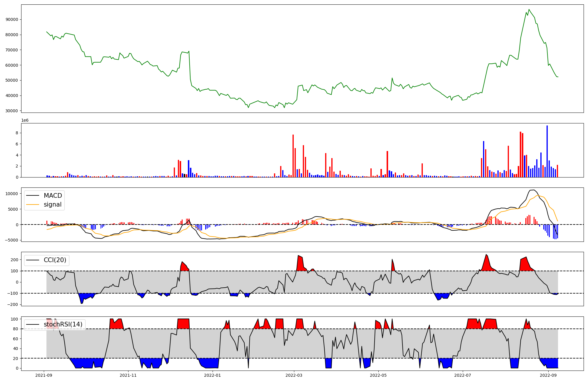This screenshot has height=382, width=588.
Task: Click the 2022-01 date tick label
Action: coord(212,375)
